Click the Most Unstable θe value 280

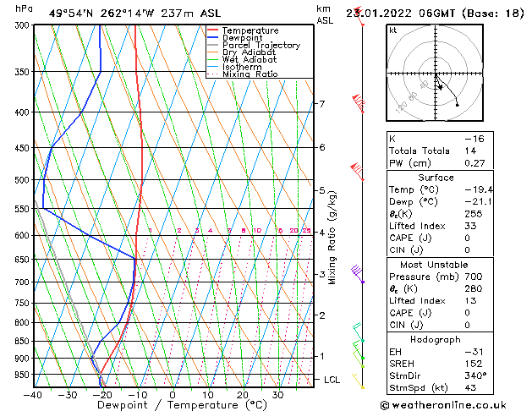474,289
